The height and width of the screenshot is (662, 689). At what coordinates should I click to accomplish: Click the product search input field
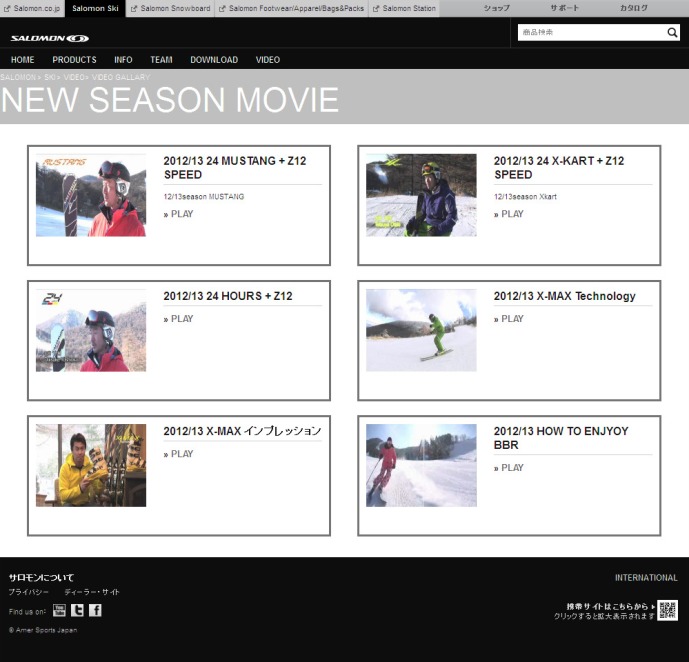[x=591, y=33]
